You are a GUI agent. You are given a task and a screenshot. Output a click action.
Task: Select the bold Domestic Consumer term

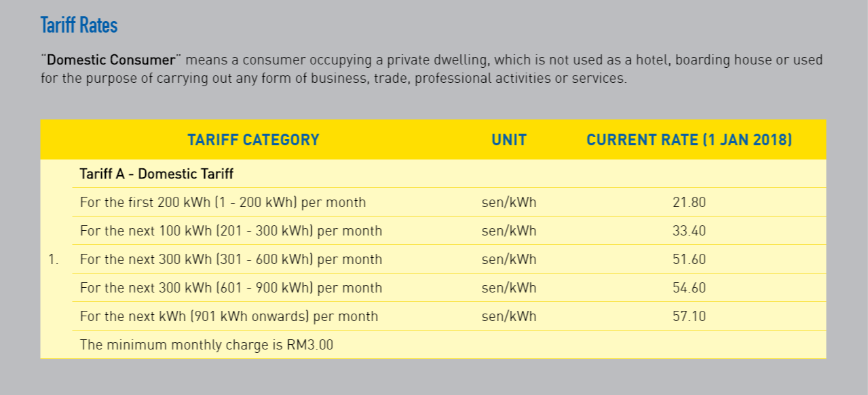pyautogui.click(x=111, y=60)
